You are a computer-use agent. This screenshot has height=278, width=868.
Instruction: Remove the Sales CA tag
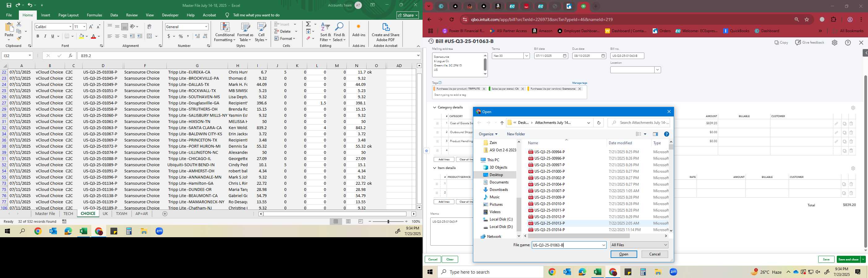(522, 89)
